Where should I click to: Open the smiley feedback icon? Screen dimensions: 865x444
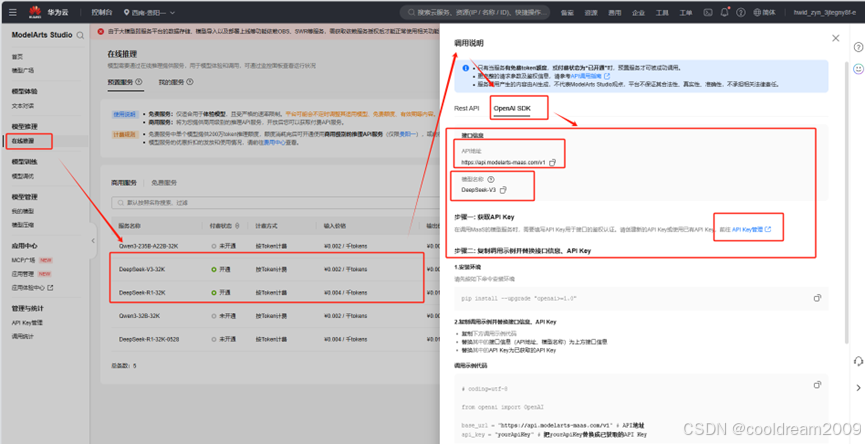858,69
